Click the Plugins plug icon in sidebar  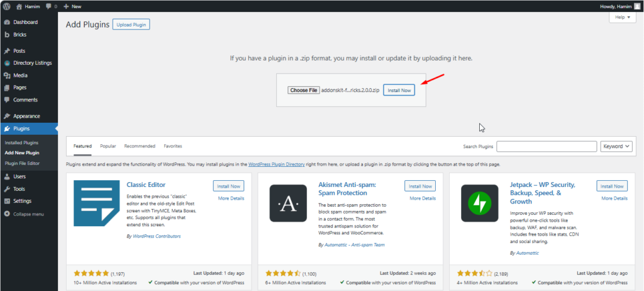point(6,128)
